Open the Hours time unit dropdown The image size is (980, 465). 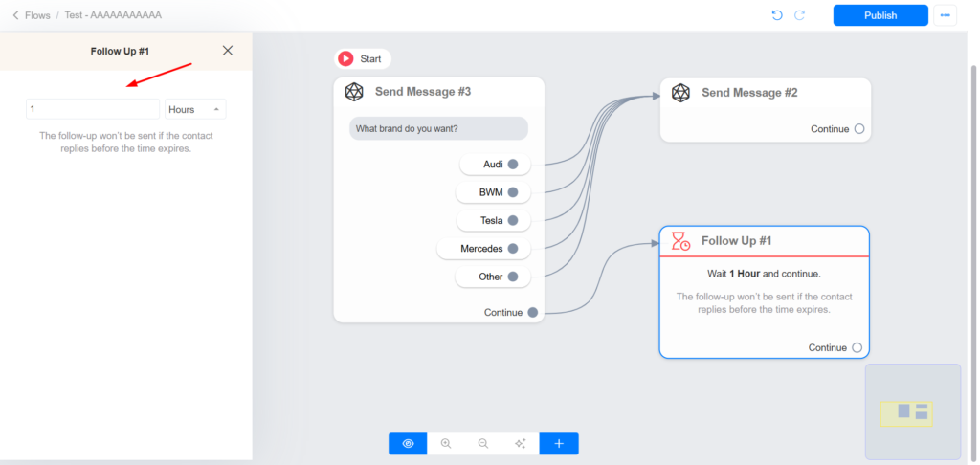click(x=195, y=109)
